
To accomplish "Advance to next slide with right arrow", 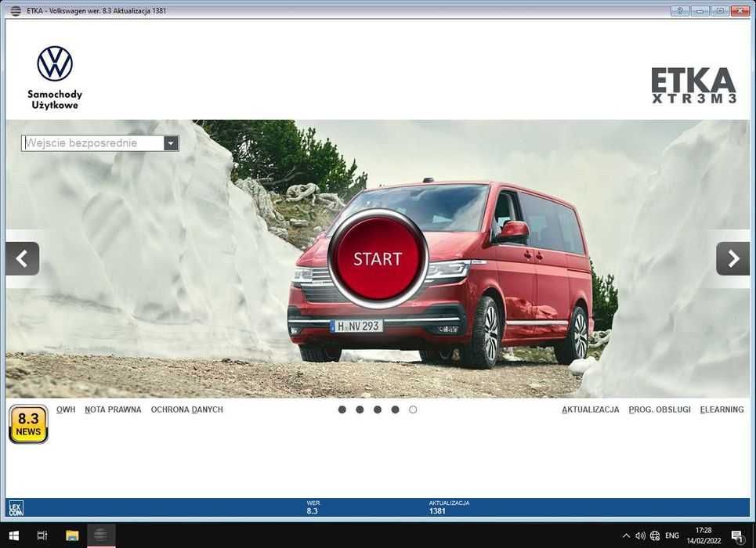I will point(732,259).
